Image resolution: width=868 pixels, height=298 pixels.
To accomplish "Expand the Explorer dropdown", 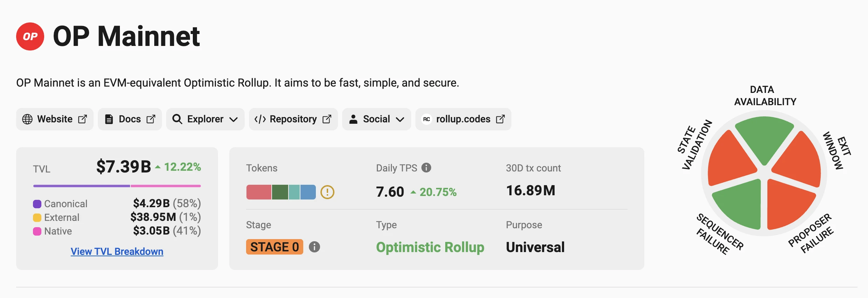I will (205, 119).
